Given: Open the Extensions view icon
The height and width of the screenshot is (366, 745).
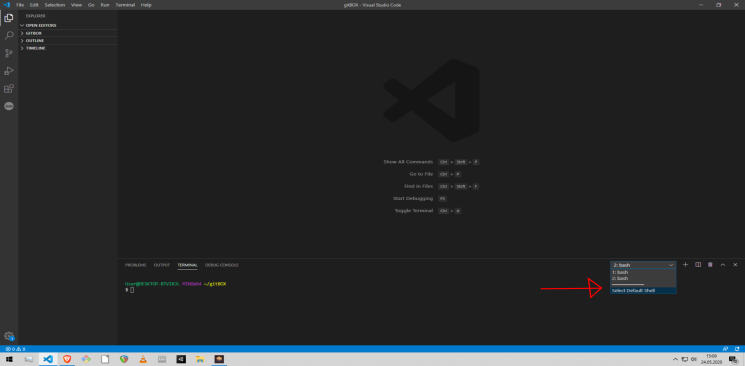Looking at the screenshot, I should click(x=9, y=88).
